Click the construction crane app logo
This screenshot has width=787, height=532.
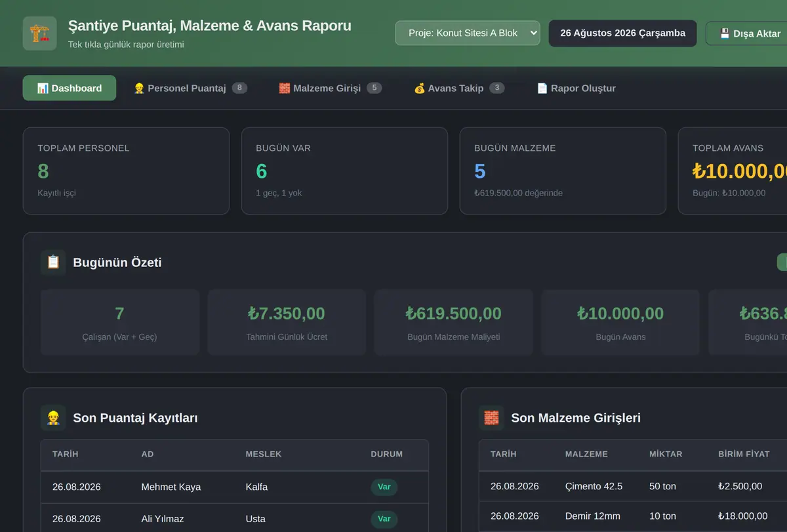(40, 33)
